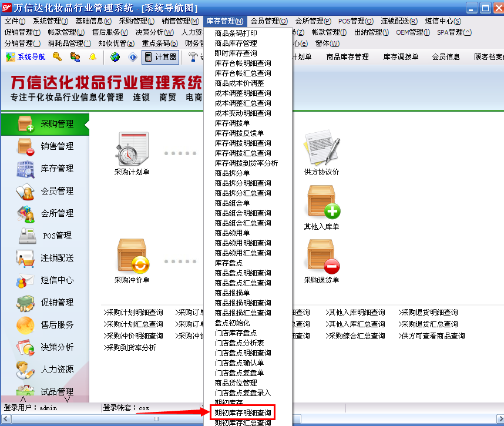
Task: Choose 商品货位管理 from the dropdown
Action: coord(236,383)
